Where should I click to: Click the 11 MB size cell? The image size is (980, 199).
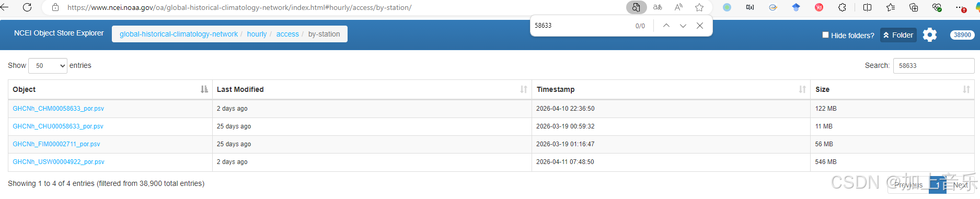[x=892, y=126]
